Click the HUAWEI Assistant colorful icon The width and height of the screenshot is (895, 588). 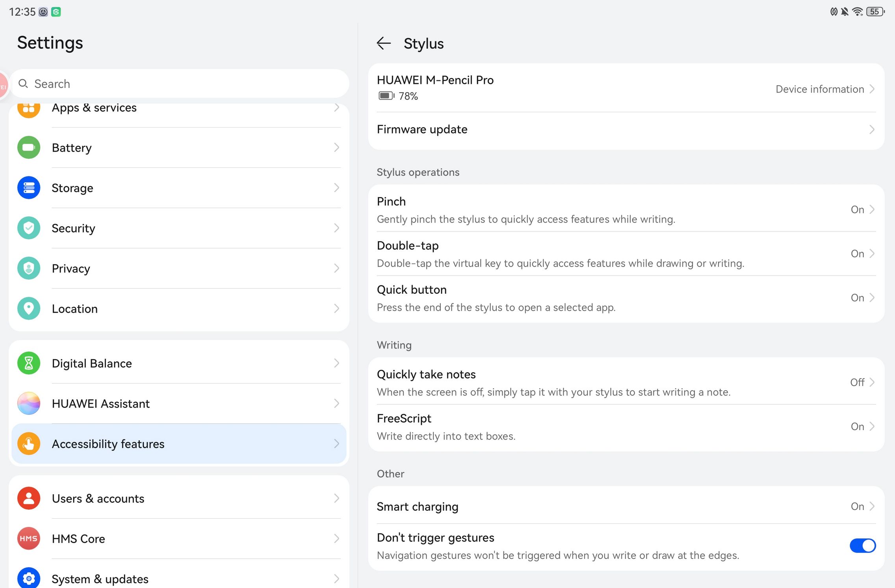[x=29, y=403]
